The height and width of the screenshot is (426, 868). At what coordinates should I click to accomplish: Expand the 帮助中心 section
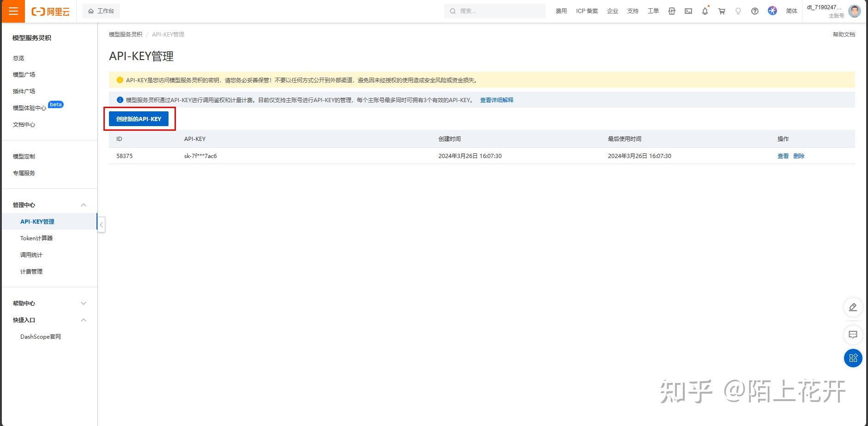[x=84, y=303]
